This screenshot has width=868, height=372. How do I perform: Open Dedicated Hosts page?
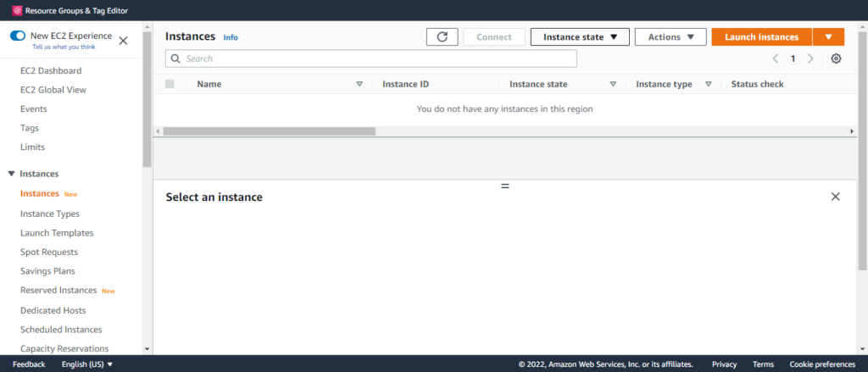[53, 310]
